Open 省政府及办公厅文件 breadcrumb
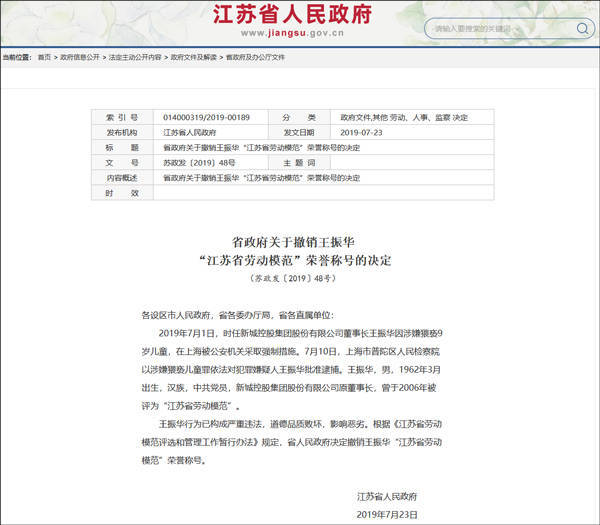 click(x=255, y=57)
